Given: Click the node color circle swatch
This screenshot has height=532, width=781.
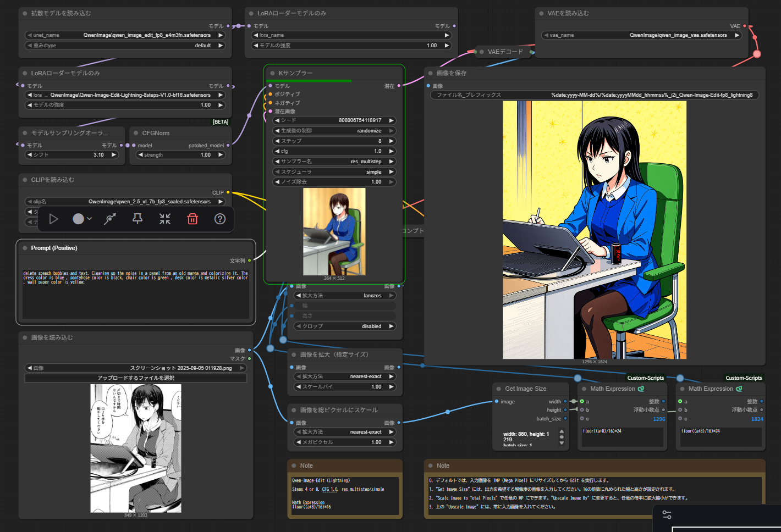Looking at the screenshot, I should click(x=78, y=219).
